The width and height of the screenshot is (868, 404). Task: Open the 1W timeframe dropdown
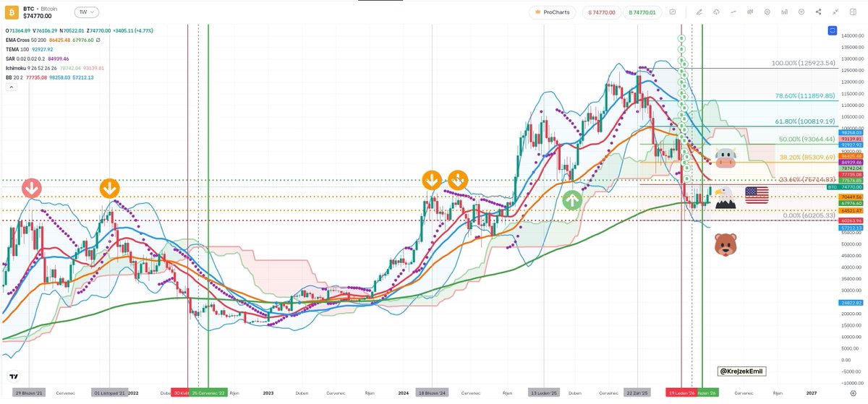(x=87, y=12)
